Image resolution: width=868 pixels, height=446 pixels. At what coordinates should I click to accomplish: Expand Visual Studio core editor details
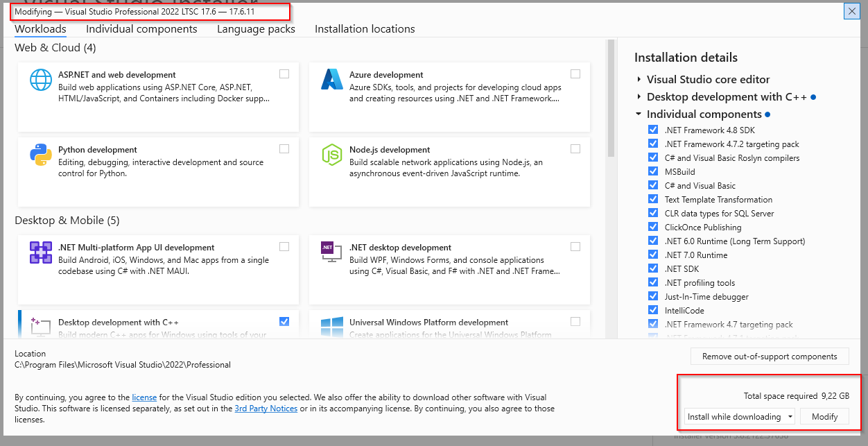[639, 80]
